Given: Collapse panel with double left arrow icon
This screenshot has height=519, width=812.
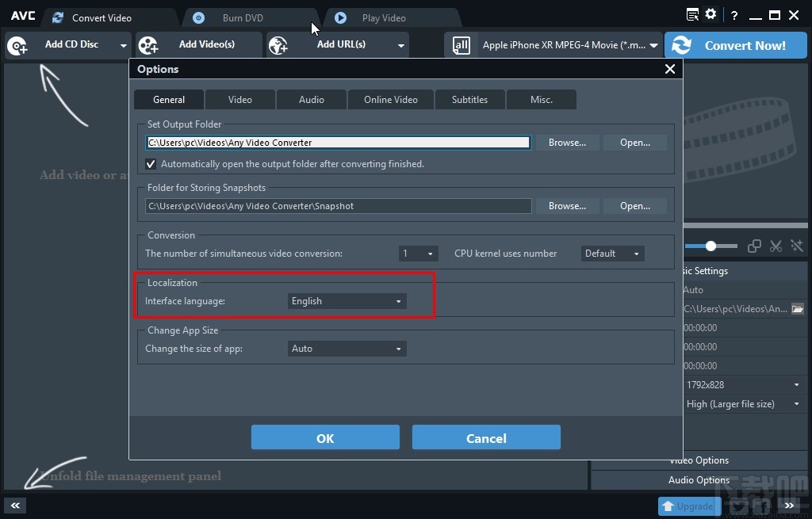Looking at the screenshot, I should [x=15, y=506].
